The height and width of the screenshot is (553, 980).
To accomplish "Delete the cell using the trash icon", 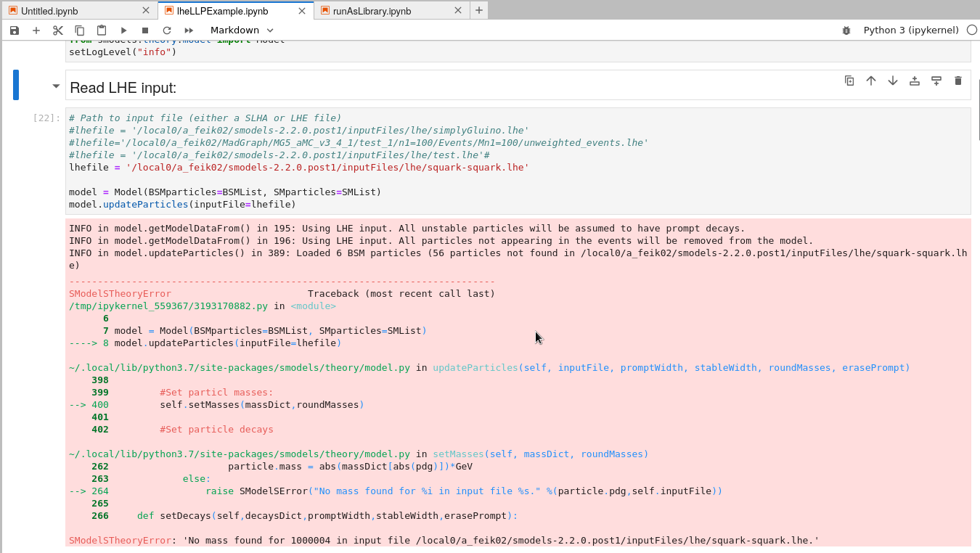I will point(958,81).
